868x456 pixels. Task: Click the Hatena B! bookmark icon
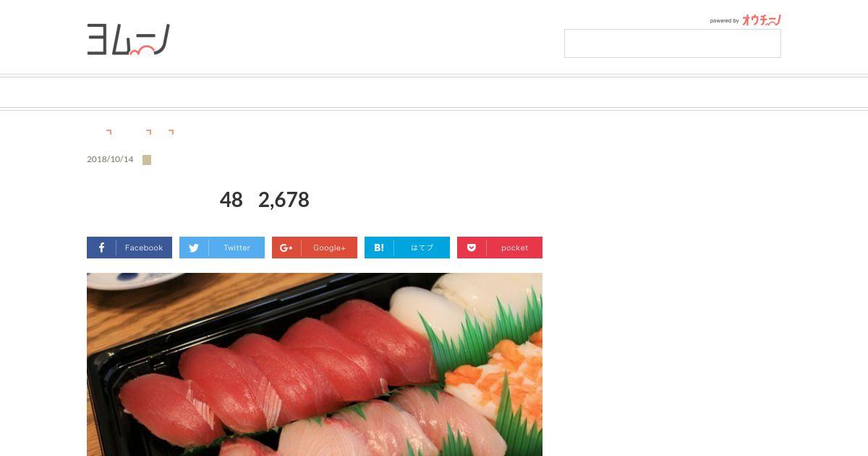[x=379, y=248]
